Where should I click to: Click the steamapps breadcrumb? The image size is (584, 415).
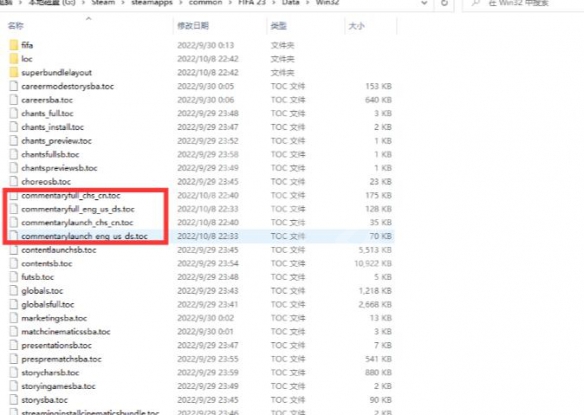tap(152, 3)
